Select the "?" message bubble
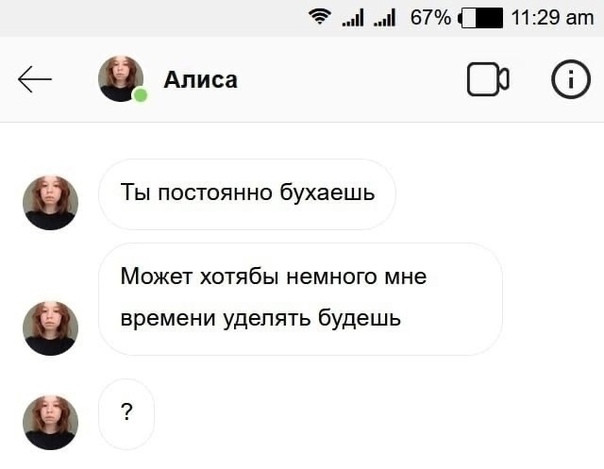The height and width of the screenshot is (469, 604). tap(126, 414)
